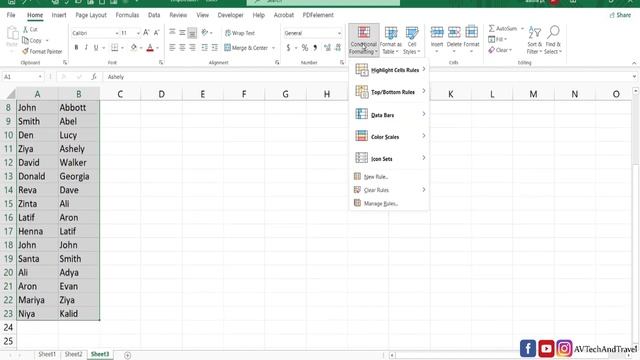Open Highlight Cells Rules submenu
Screen dimensions: 640x360
389,70
